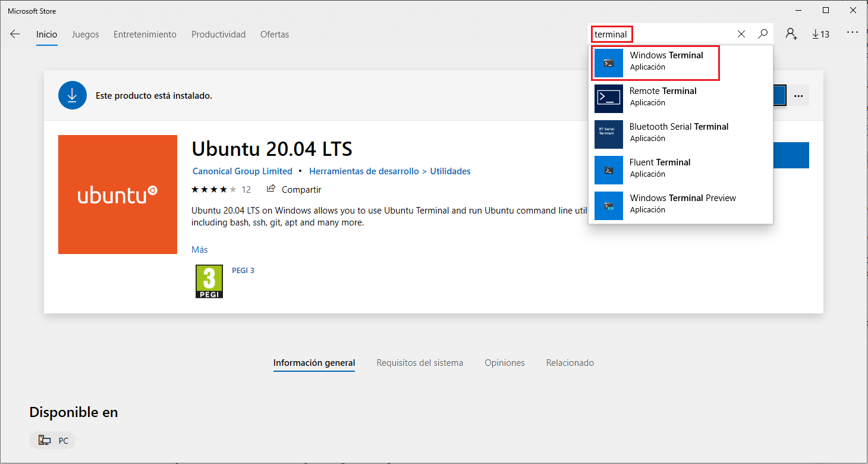Open the user account sign-in icon
The width and height of the screenshot is (868, 464).
click(x=791, y=35)
